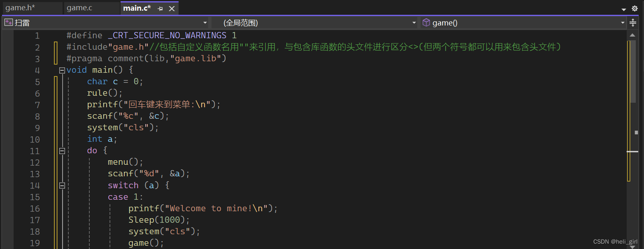Click line number 19 in the gutter

[x=35, y=243]
